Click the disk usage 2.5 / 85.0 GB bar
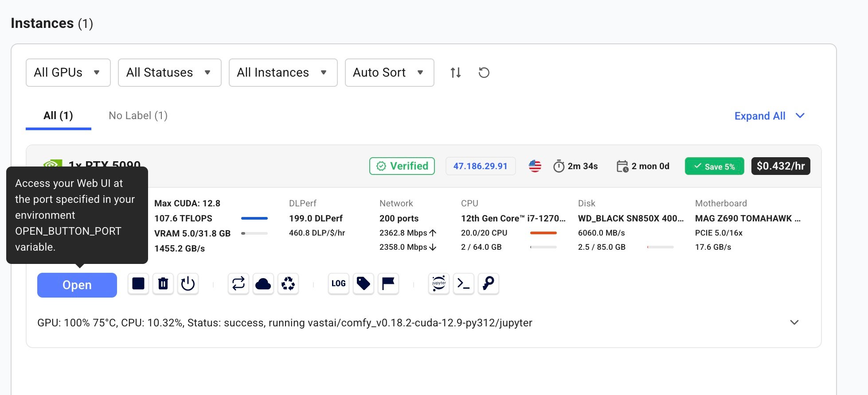This screenshot has width=868, height=395. click(661, 247)
